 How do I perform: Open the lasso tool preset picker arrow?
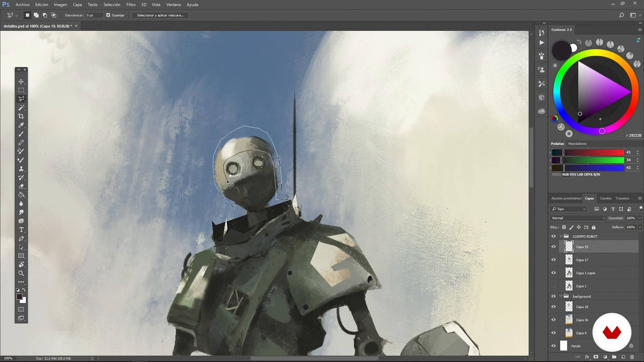16,15
